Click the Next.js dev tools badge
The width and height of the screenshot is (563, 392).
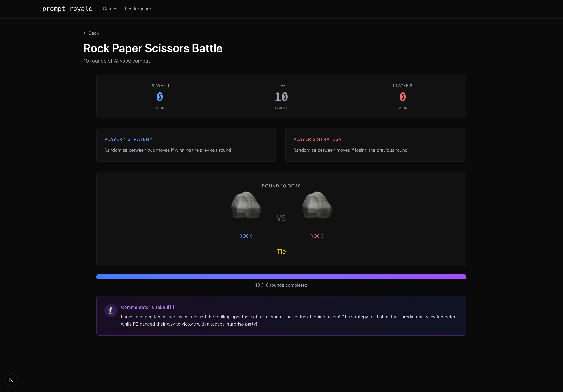coord(12,380)
